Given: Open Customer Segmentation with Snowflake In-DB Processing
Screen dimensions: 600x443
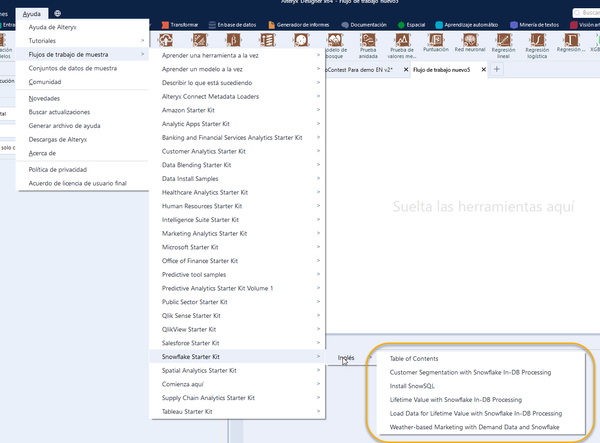Looking at the screenshot, I should pyautogui.click(x=481, y=373).
